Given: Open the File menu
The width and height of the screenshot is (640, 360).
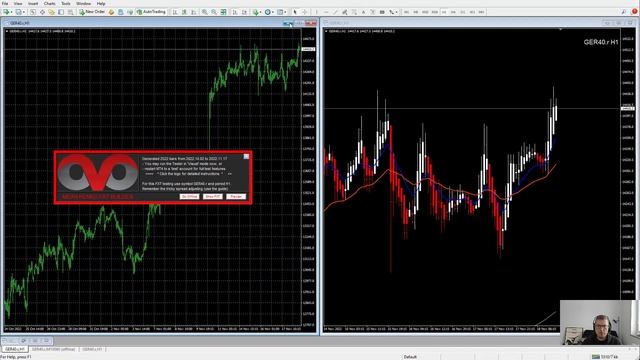Looking at the screenshot, I should 5,3.
